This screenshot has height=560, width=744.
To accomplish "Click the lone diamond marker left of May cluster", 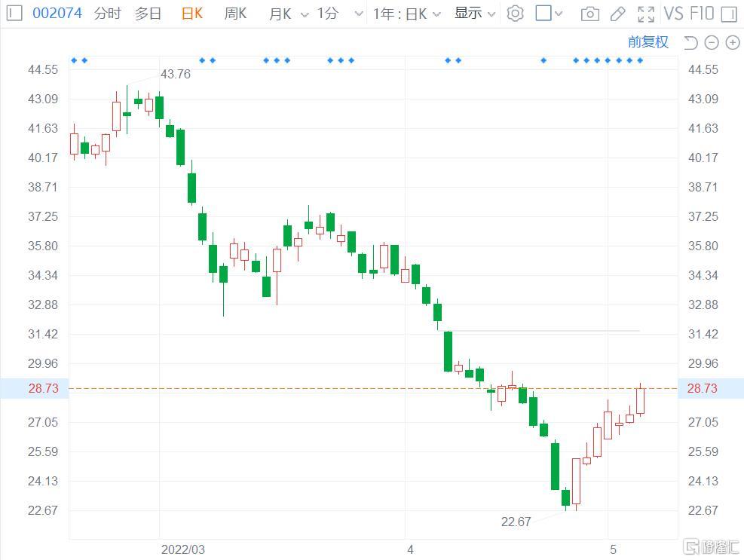I will click(x=543, y=60).
